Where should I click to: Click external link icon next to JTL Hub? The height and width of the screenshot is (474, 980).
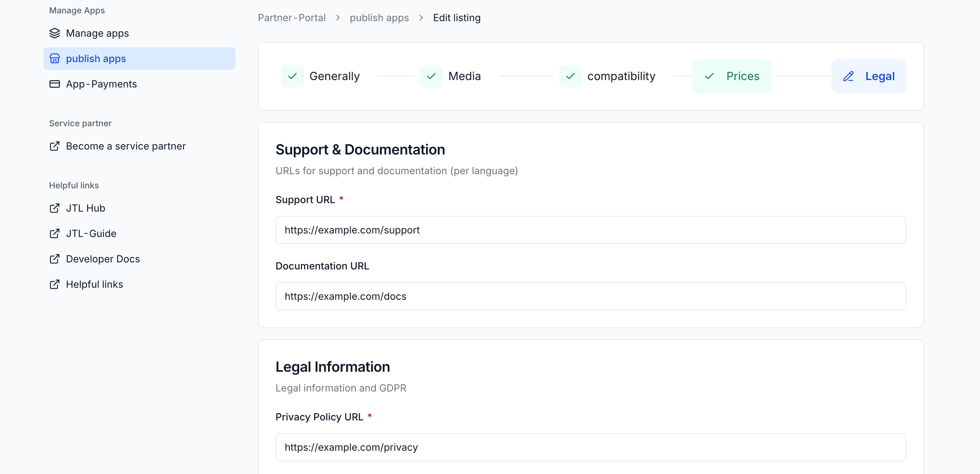(54, 208)
